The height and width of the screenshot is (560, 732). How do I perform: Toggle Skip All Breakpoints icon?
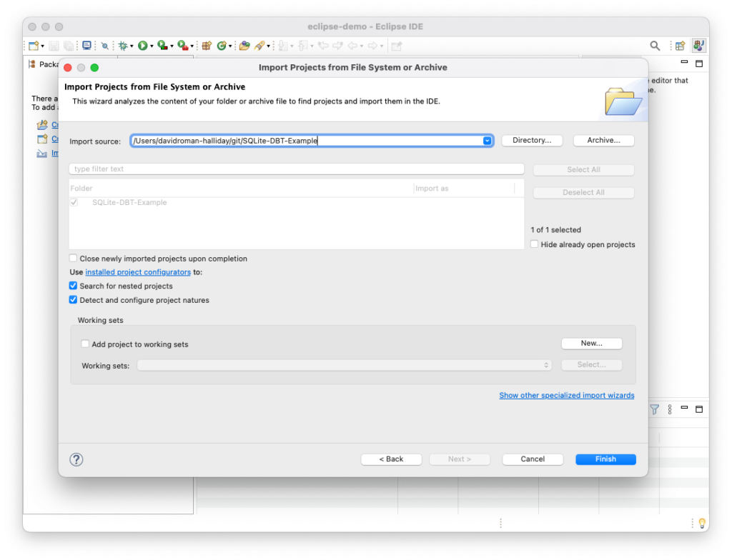pyautogui.click(x=105, y=46)
